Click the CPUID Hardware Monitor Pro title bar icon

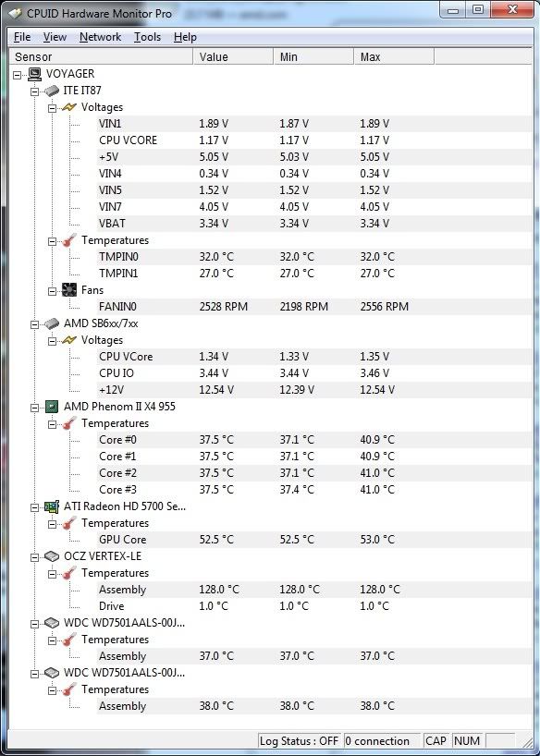point(15,13)
